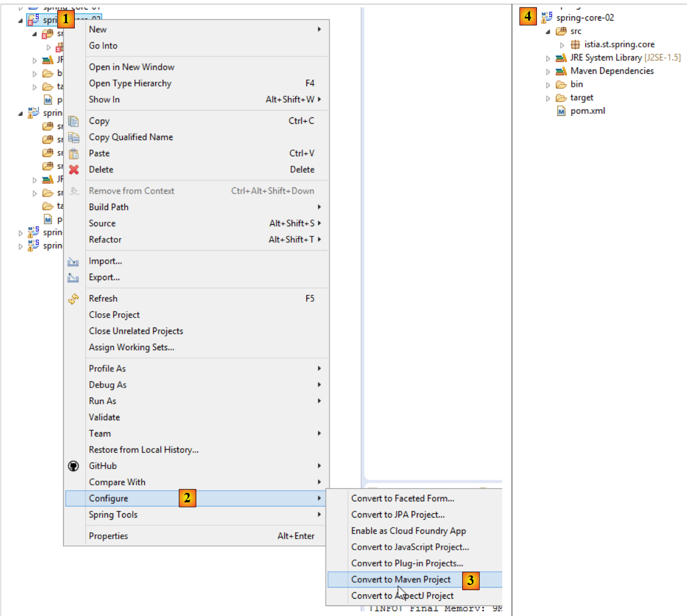Click the pom.xml Maven file icon
The image size is (687, 616).
click(x=561, y=111)
